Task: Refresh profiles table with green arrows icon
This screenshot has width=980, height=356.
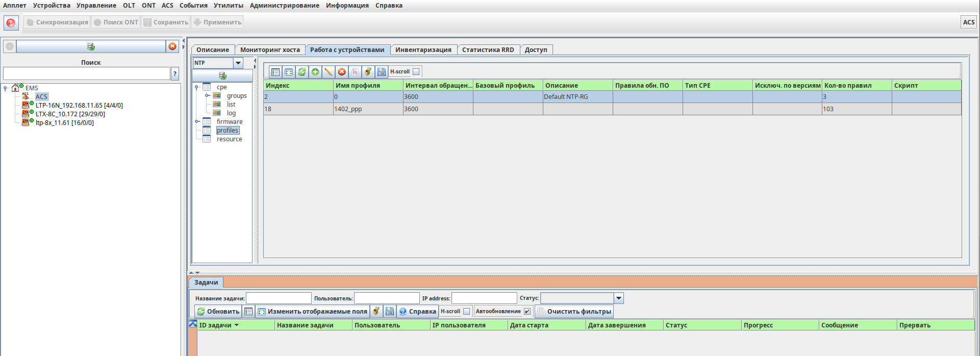Action: coord(302,72)
